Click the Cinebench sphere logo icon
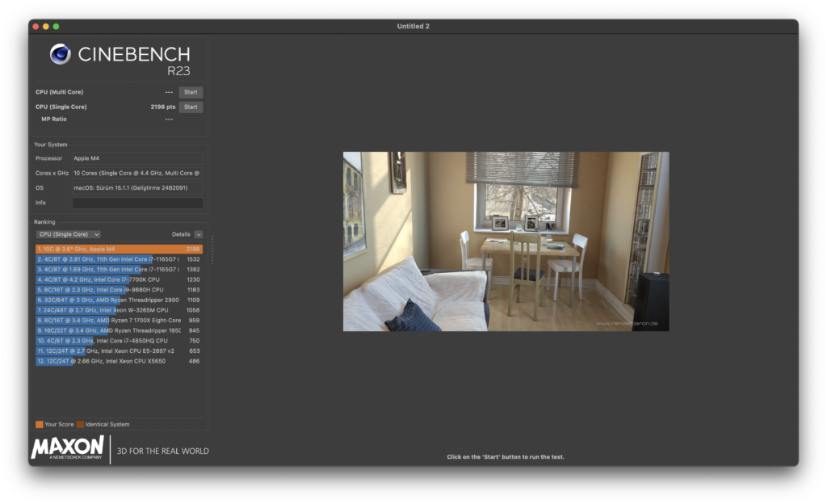 click(x=60, y=54)
